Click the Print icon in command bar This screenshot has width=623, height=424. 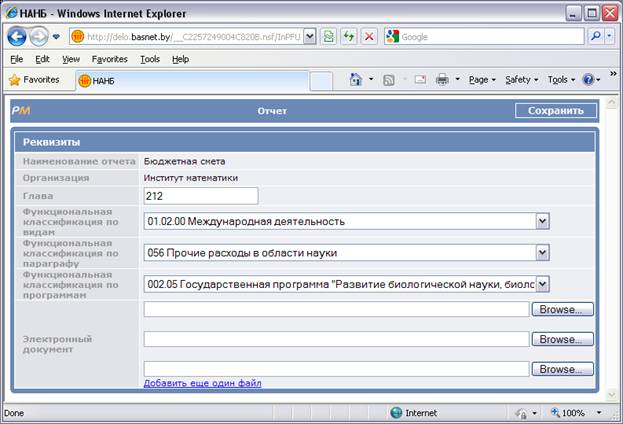(x=442, y=79)
